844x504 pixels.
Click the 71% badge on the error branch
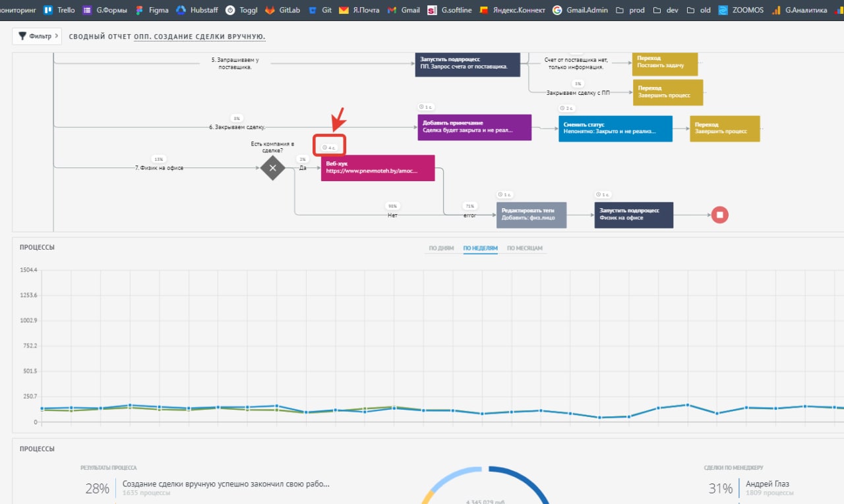[x=470, y=206]
